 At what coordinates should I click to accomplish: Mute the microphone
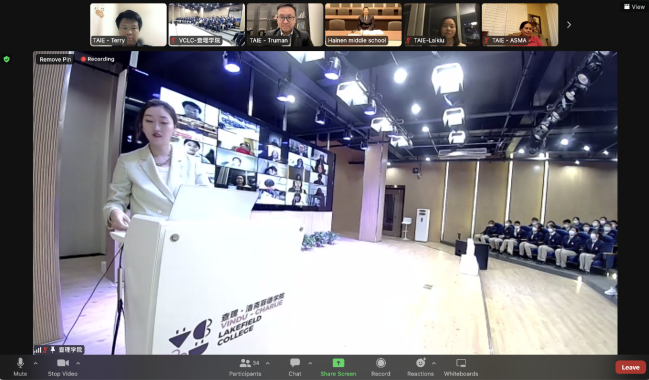coord(20,367)
